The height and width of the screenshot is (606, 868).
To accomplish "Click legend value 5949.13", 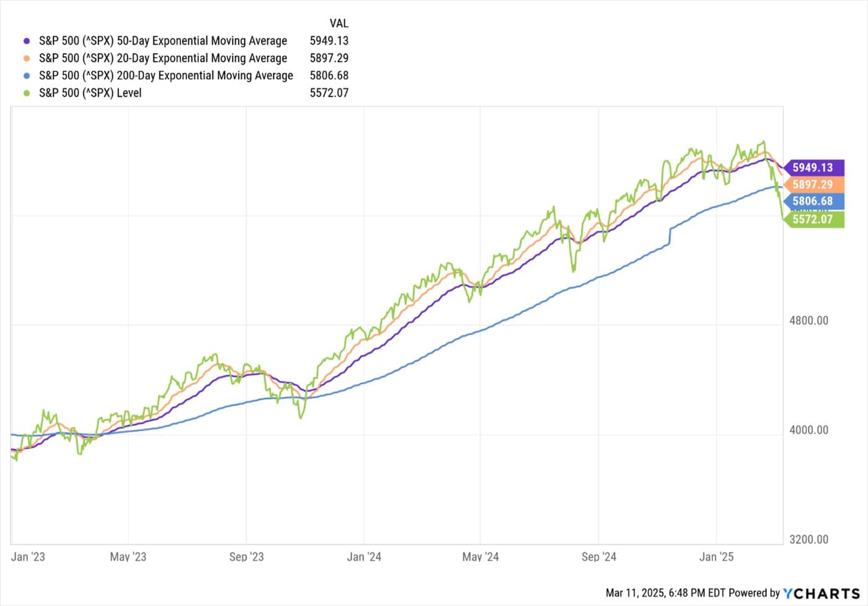I will point(329,41).
